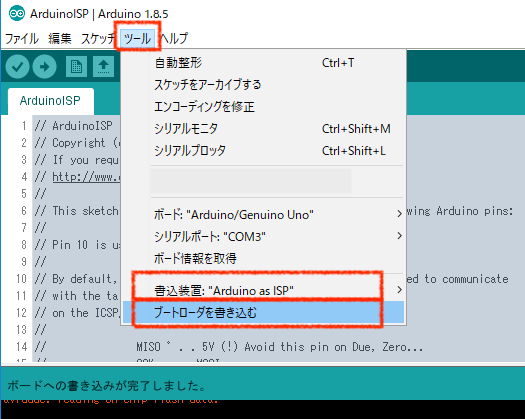Click '// This sketch' text on line 6
The image size is (525, 419).
pos(76,211)
